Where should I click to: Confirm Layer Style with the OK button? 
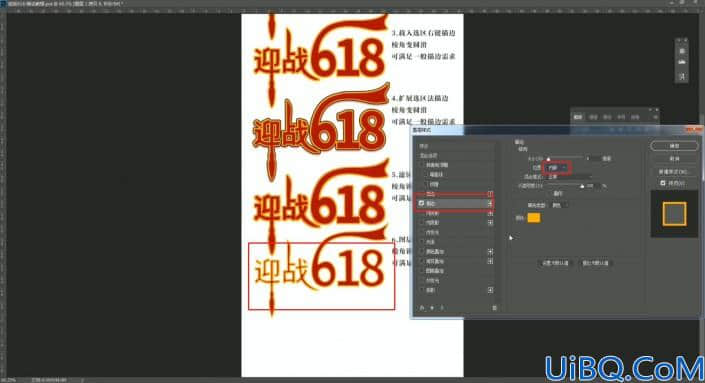click(674, 146)
